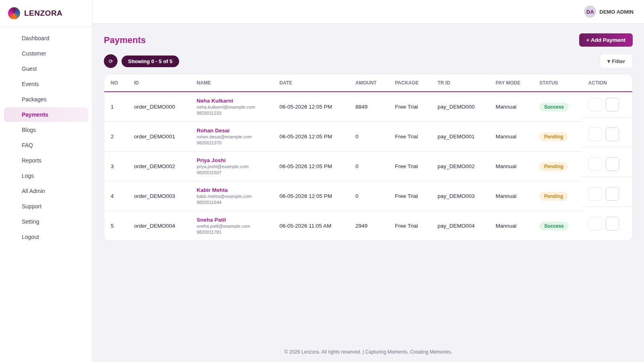644x362 pixels.
Task: Open Neha Kulkarni's name link
Action: point(215,101)
